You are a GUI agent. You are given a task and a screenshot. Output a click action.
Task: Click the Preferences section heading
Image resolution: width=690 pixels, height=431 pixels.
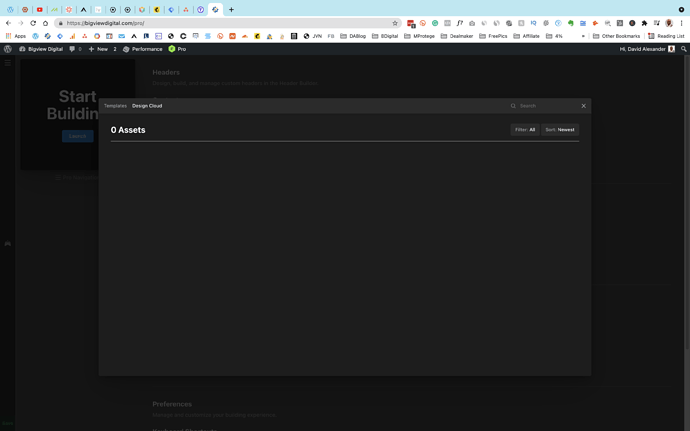172,404
